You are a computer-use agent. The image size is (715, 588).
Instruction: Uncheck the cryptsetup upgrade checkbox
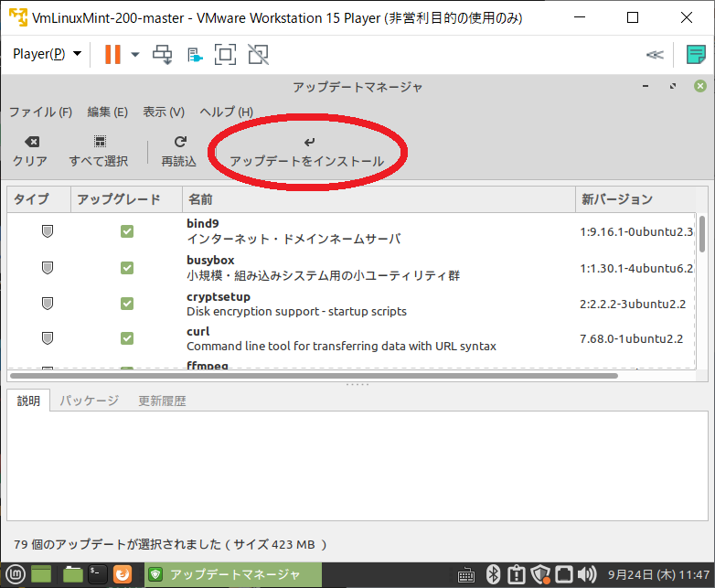click(x=127, y=304)
